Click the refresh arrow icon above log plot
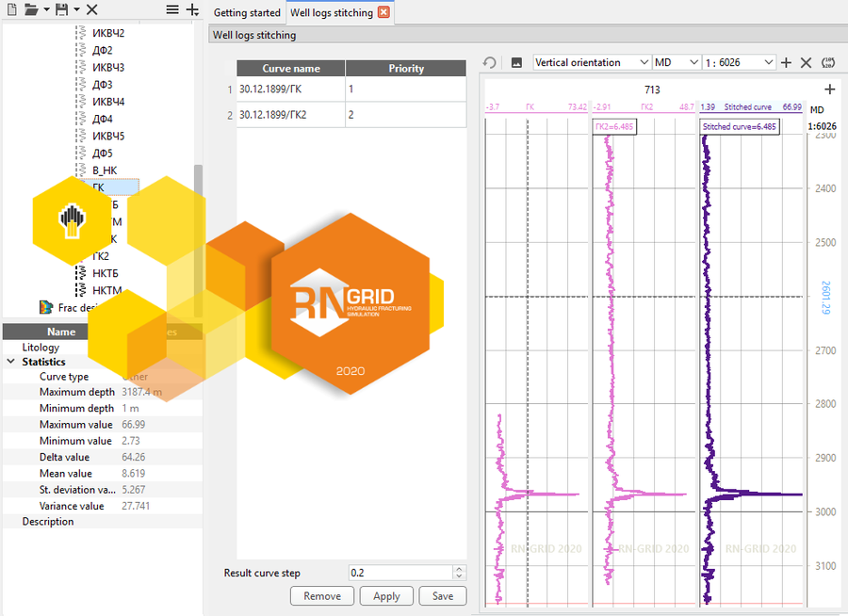The width and height of the screenshot is (848, 616). coord(490,62)
